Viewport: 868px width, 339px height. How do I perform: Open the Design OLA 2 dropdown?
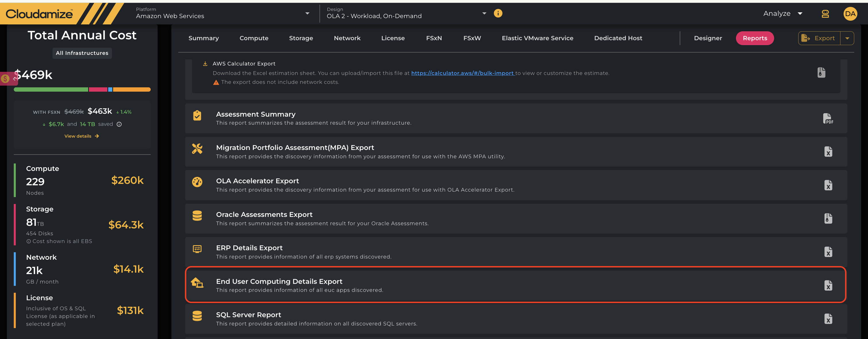(406, 13)
